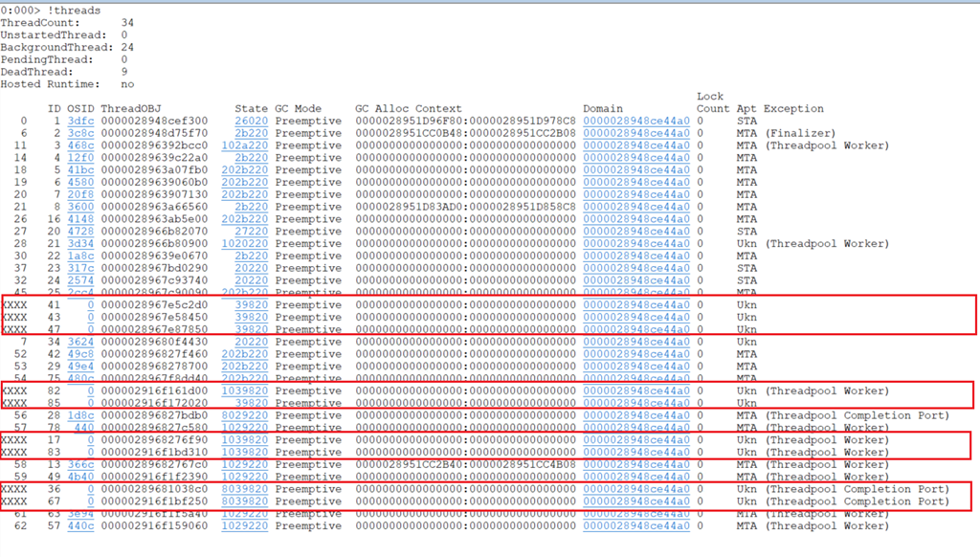Click OSID link 3dfc
The width and height of the screenshot is (980, 557).
(81, 122)
